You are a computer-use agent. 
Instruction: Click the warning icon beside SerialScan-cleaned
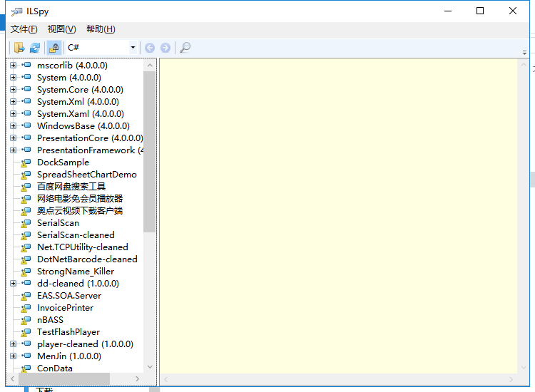click(x=26, y=235)
